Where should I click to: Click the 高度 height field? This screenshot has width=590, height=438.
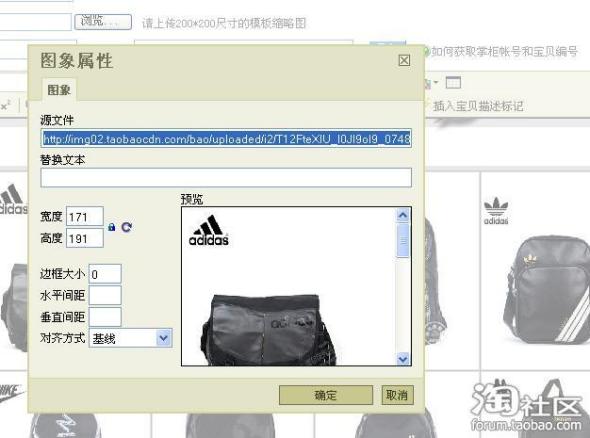(85, 238)
